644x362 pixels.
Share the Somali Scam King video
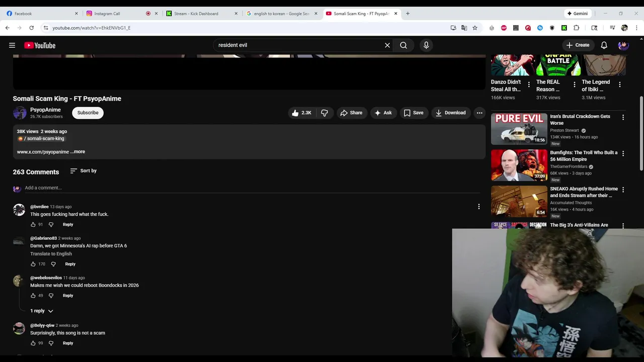[351, 113]
